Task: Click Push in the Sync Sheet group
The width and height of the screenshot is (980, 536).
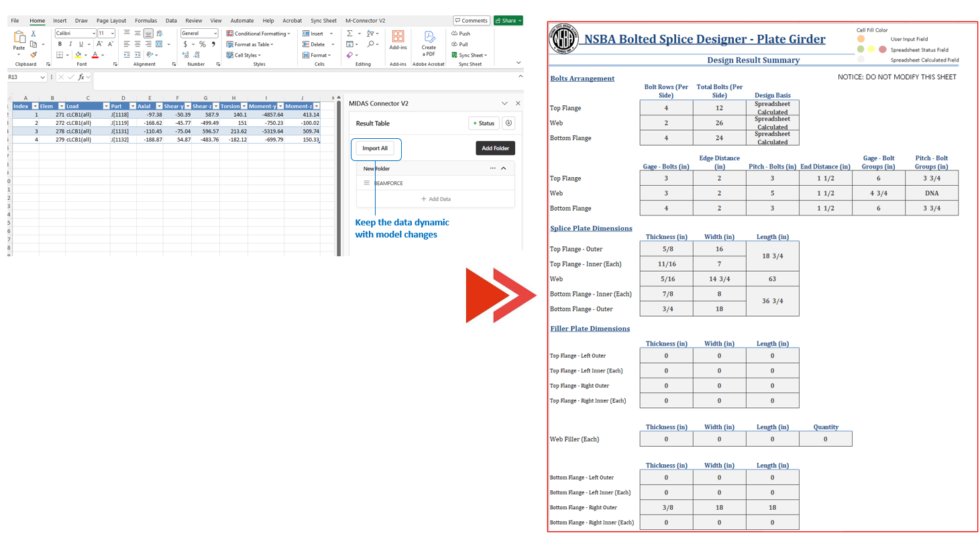Action: [x=461, y=33]
